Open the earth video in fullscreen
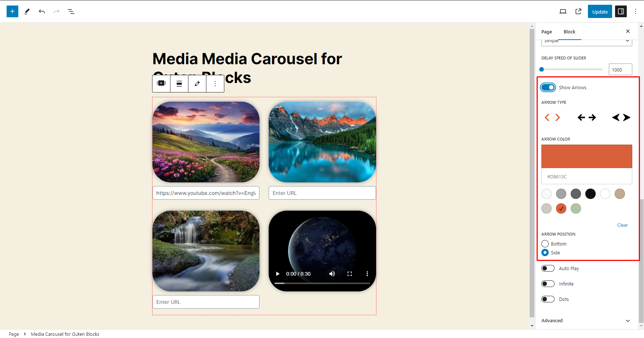This screenshot has width=644, height=338. coord(350,274)
